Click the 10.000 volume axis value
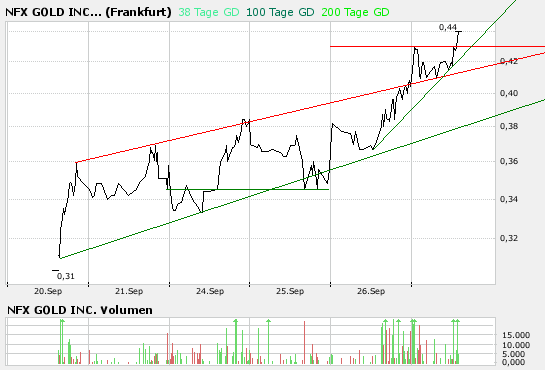545x384 pixels. (x=516, y=345)
